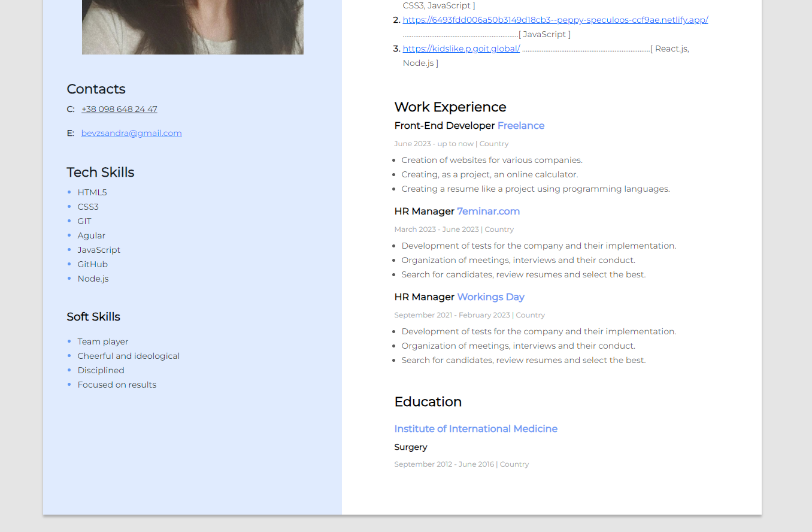The width and height of the screenshot is (812, 532).
Task: Click the Freelance company link
Action: click(521, 125)
